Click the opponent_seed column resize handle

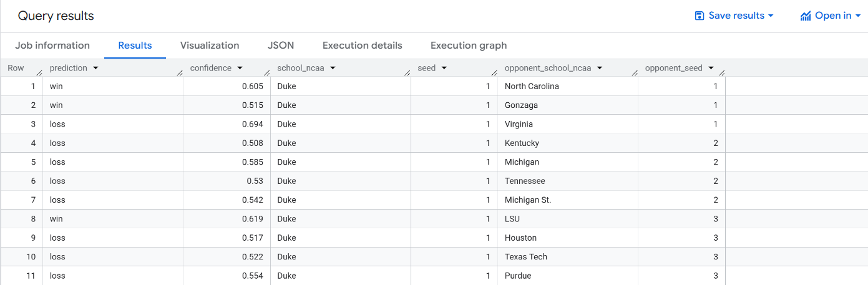pos(722,73)
